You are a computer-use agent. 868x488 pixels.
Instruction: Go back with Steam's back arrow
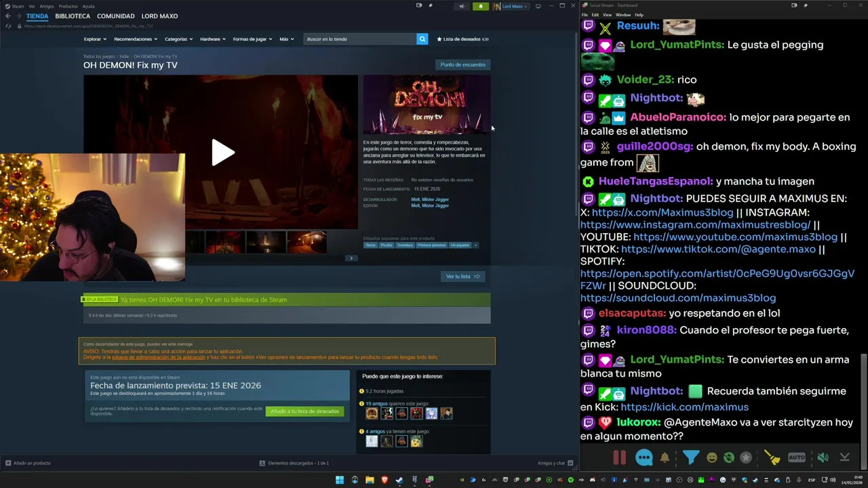pyautogui.click(x=8, y=16)
